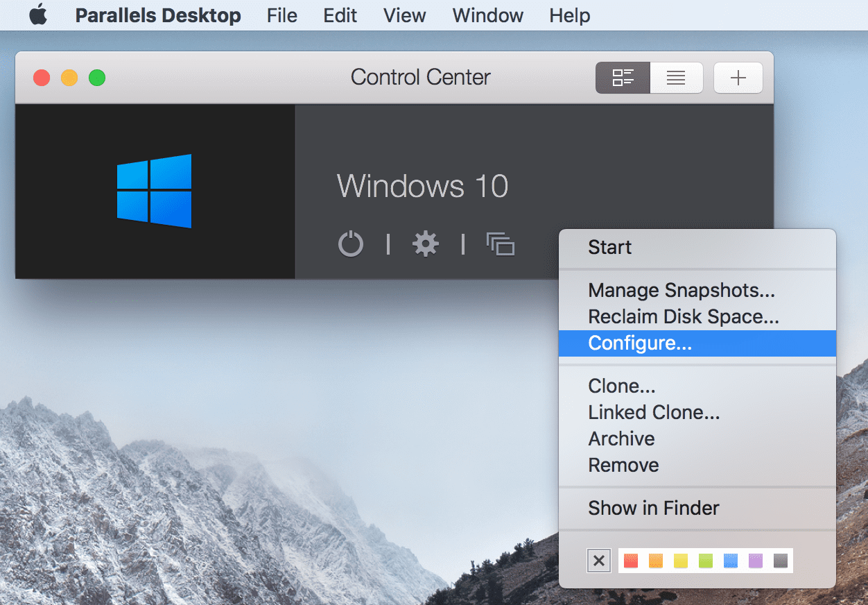Apply the orange color tag

click(656, 561)
